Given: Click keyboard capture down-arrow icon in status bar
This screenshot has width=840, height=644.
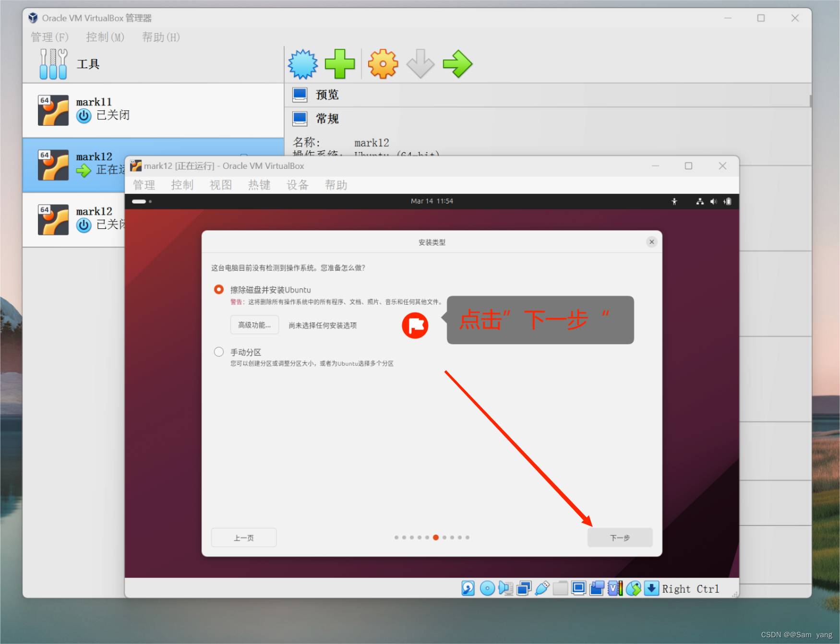Looking at the screenshot, I should pos(651,588).
